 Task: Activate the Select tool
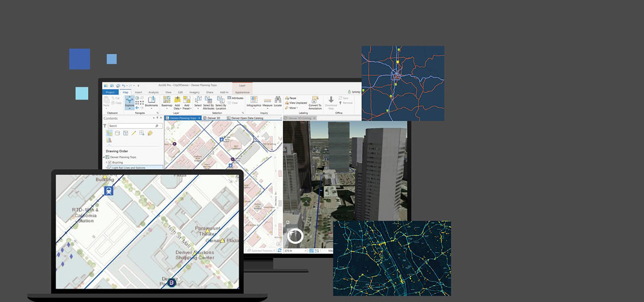click(198, 103)
